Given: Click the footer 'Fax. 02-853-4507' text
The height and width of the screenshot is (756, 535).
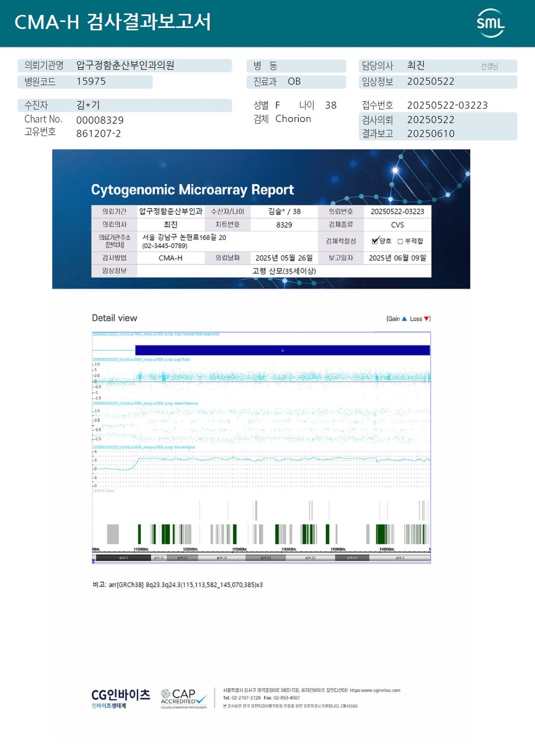Looking at the screenshot, I should (282, 697).
